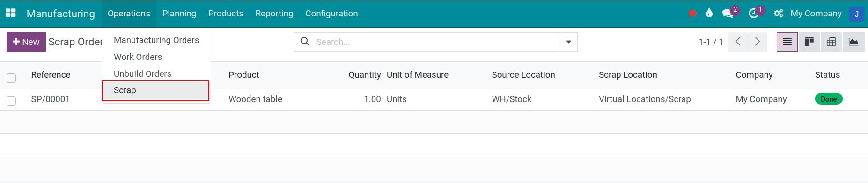Click the WH/Stock source location cell
868x183 pixels.
[x=512, y=99]
